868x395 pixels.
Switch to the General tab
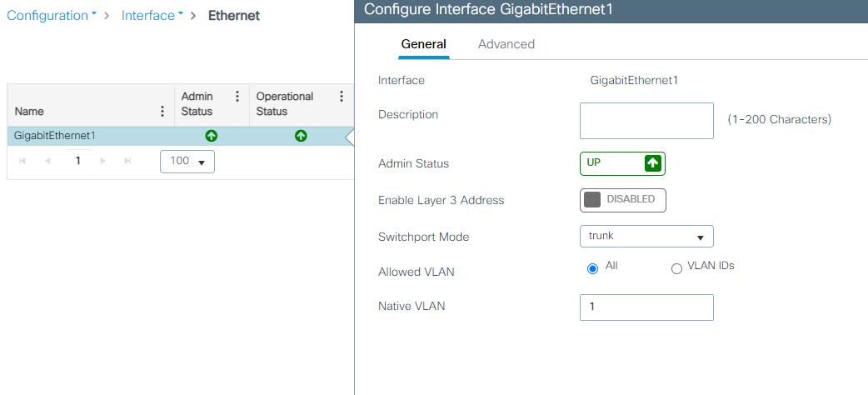(x=423, y=44)
